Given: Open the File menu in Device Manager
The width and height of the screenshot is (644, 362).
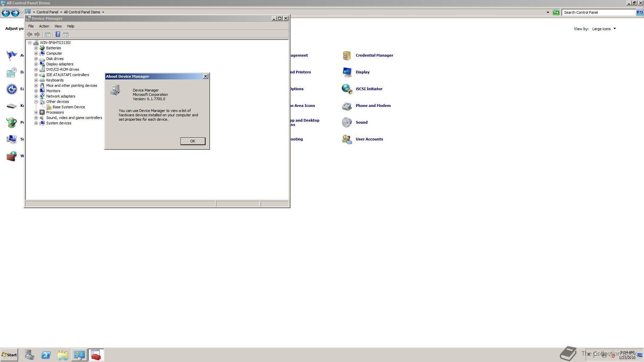Looking at the screenshot, I should click(x=31, y=26).
